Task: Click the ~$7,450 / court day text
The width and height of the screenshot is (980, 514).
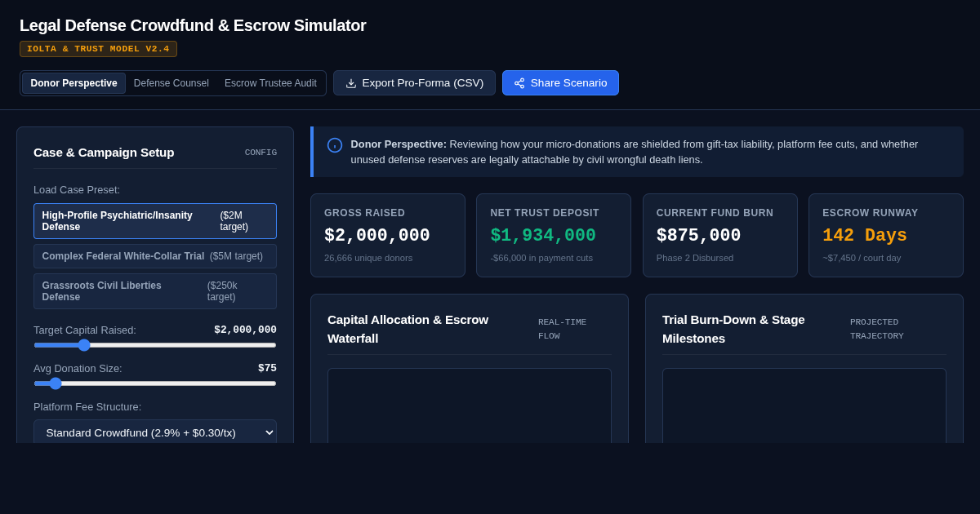Action: 862,258
